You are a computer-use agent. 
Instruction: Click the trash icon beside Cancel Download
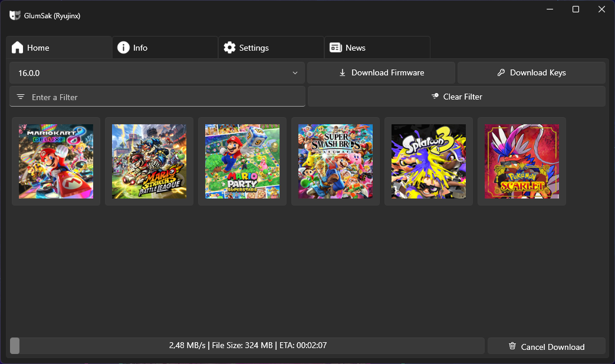pyautogui.click(x=512, y=346)
